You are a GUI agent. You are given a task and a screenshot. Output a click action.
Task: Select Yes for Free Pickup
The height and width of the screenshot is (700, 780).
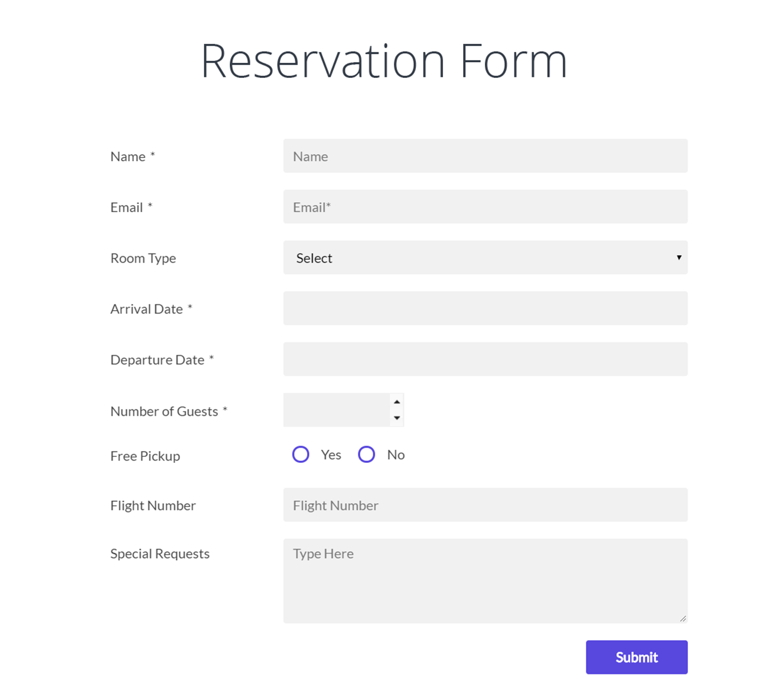(x=301, y=454)
